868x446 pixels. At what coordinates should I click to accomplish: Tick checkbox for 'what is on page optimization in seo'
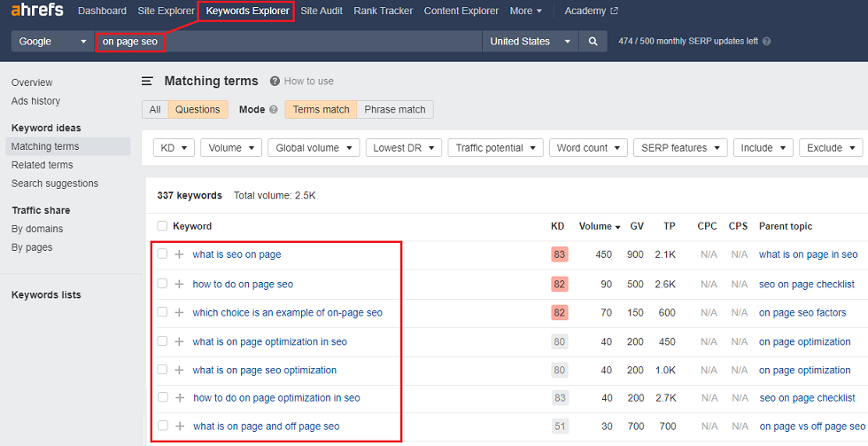point(162,341)
